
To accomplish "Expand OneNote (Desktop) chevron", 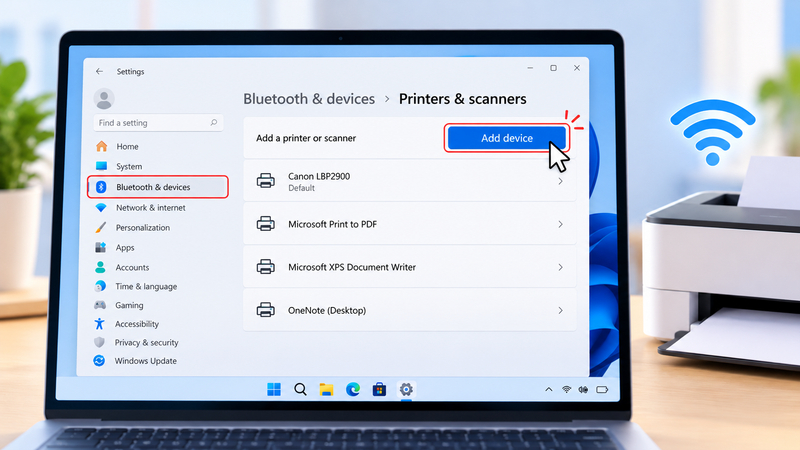I will pos(560,310).
